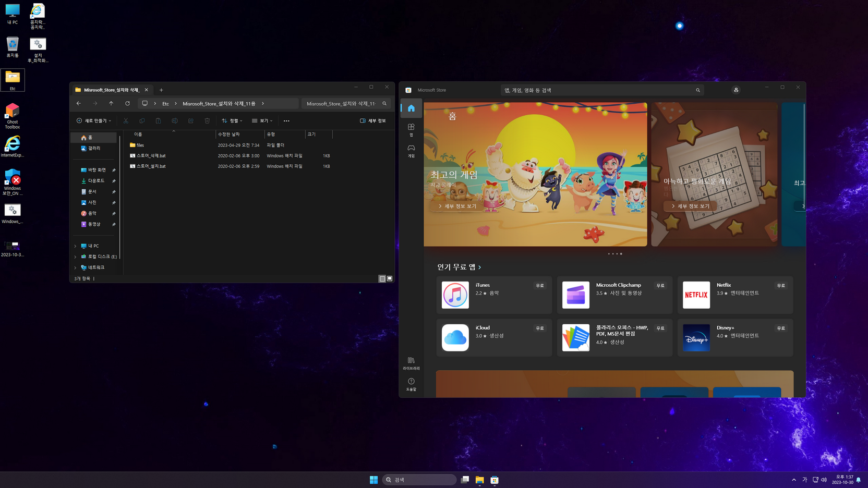Go back in File Explorer

(79, 103)
